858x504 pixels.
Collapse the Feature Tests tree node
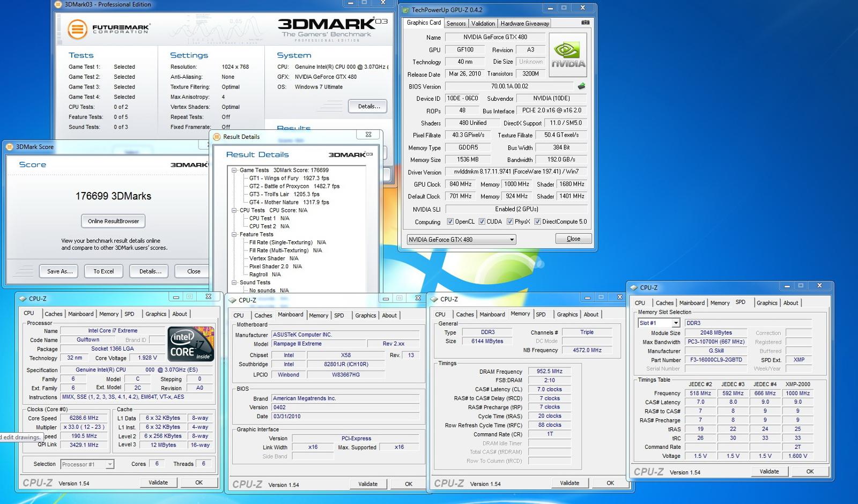coord(234,234)
